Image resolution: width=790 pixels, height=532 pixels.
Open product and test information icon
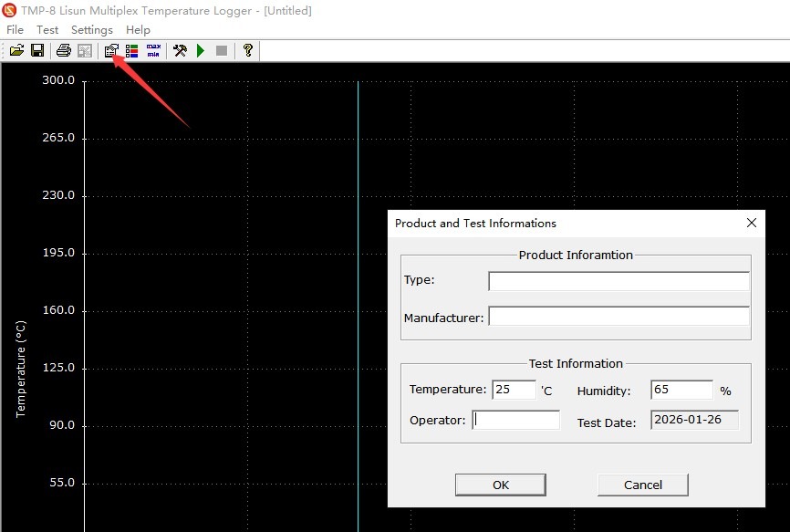(111, 50)
